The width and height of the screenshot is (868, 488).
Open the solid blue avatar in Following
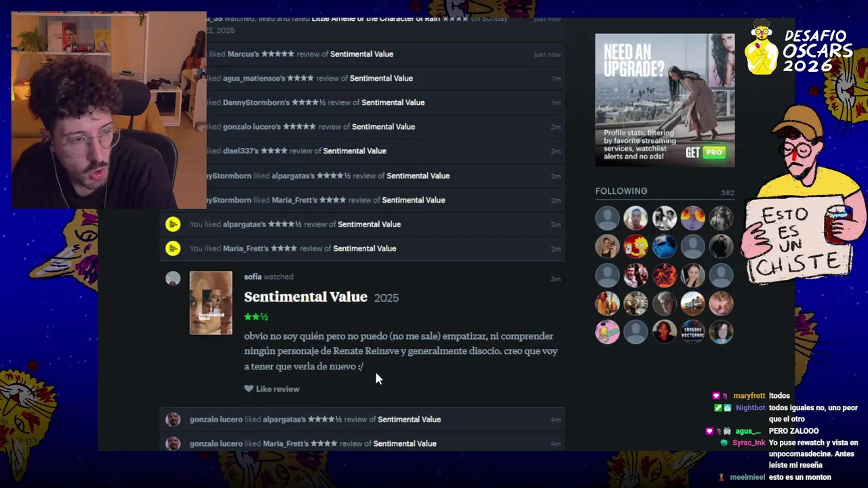[x=665, y=247]
